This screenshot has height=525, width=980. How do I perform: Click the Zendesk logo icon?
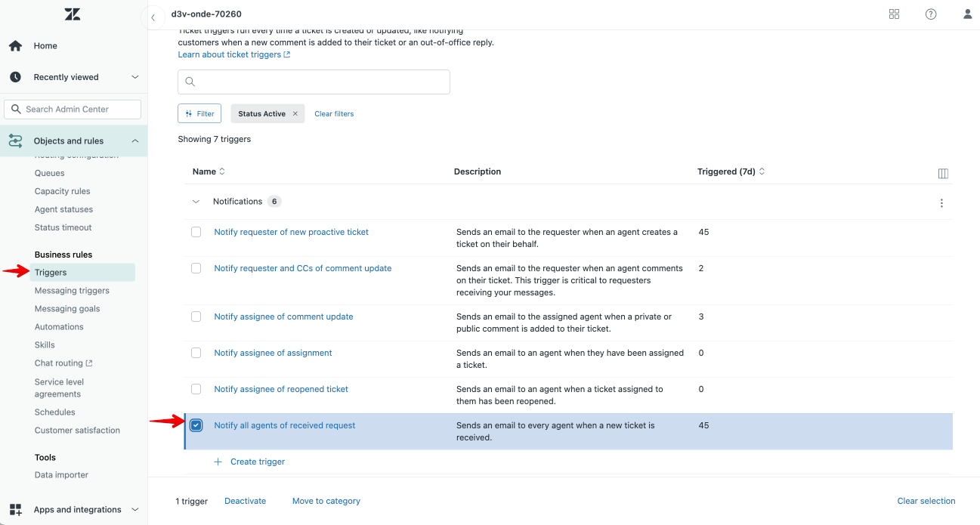[x=73, y=14]
